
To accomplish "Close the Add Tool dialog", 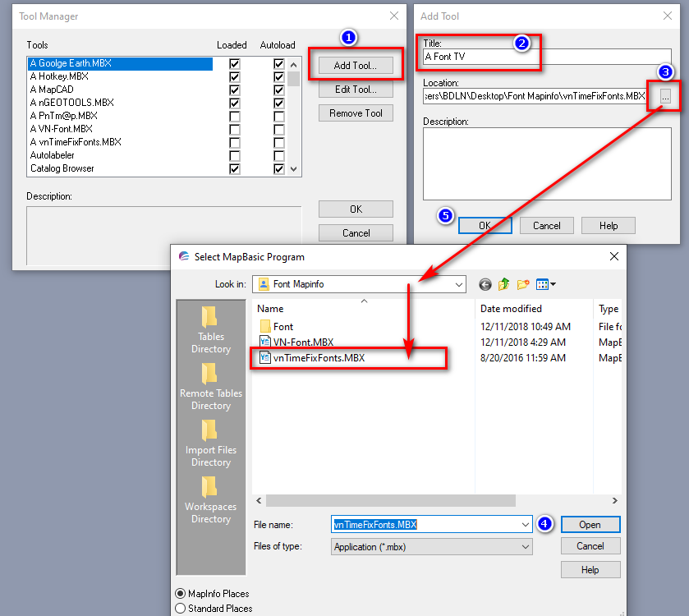I will click(668, 16).
